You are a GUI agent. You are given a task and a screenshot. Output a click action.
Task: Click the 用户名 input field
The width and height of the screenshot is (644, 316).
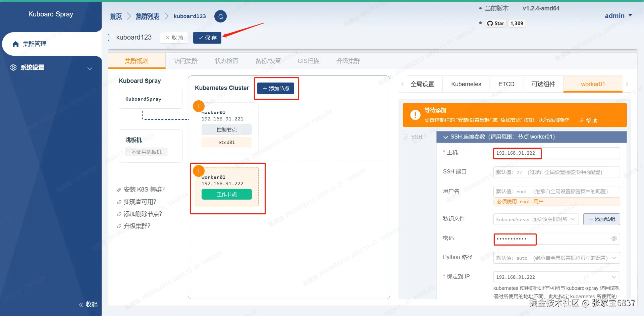tap(556, 191)
